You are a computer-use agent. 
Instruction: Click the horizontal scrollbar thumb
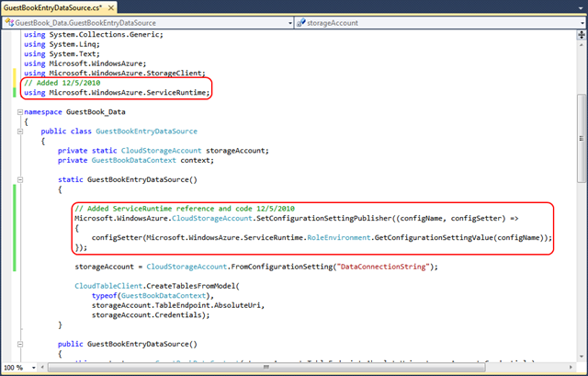point(266,367)
